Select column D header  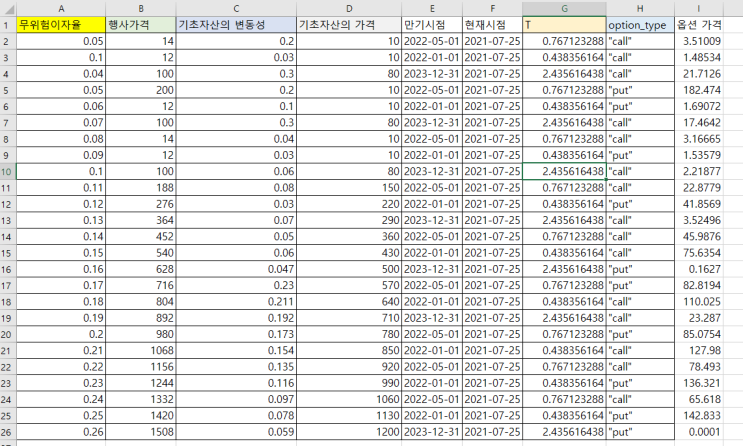point(349,9)
